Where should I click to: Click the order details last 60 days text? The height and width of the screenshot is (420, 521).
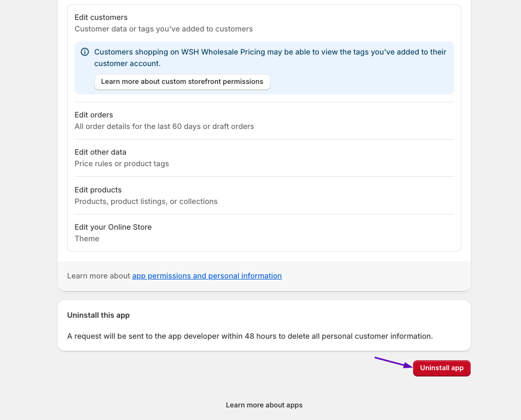[x=164, y=126]
